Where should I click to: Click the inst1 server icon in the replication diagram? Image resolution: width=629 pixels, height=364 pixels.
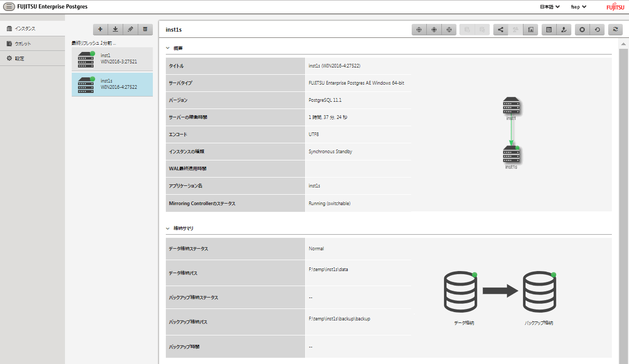pos(512,106)
